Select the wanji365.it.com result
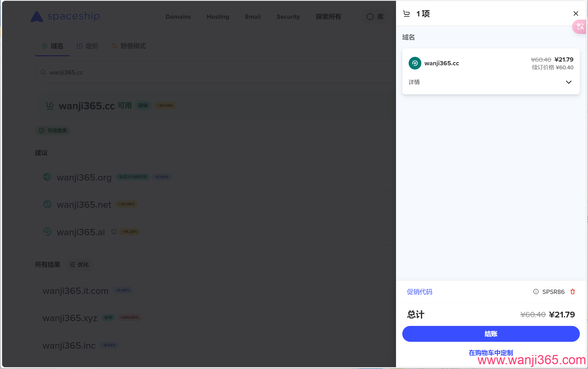 tap(76, 291)
